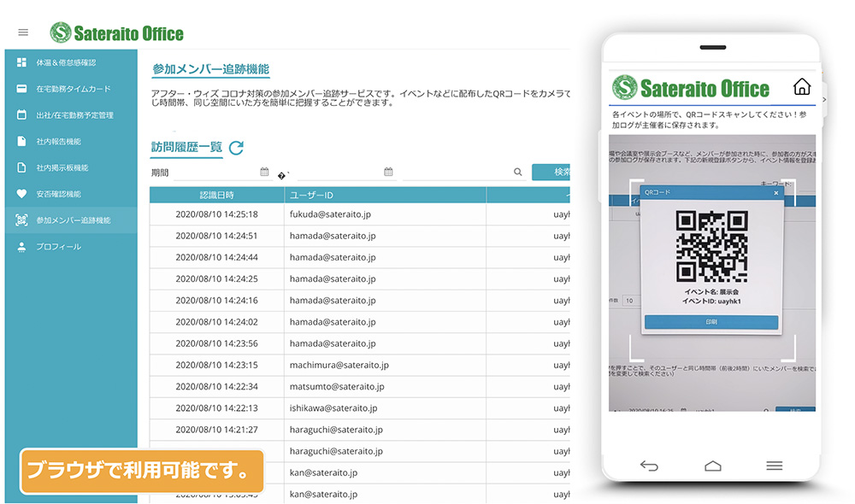Click the 検索 search button
Image resolution: width=855 pixels, height=504 pixels.
point(551,173)
